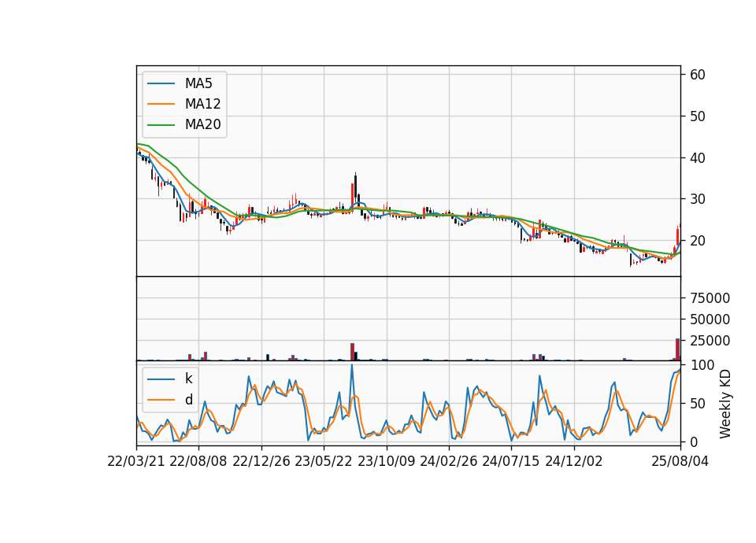Click the mid-2023 large volume bar
This screenshot has width=756, height=543.
click(x=353, y=352)
